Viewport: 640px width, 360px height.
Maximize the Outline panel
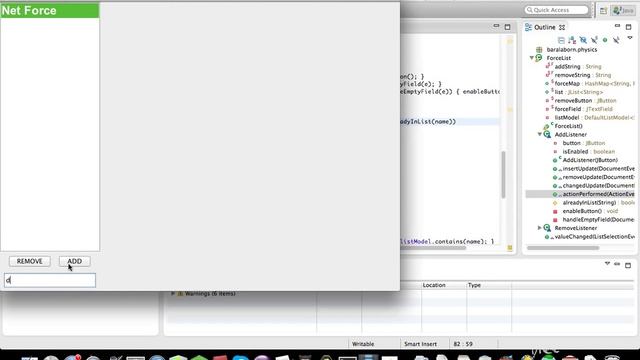pos(628,27)
